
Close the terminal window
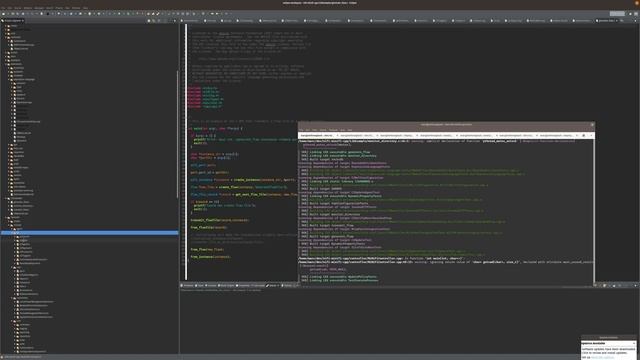[x=592, y=124]
